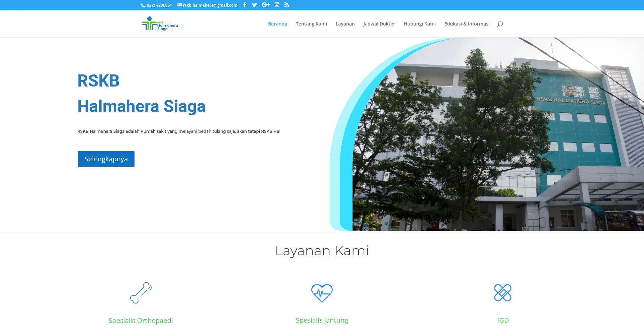Viewport: 644px width, 333px height.
Task: Open the IGD service link
Action: pos(503,320)
